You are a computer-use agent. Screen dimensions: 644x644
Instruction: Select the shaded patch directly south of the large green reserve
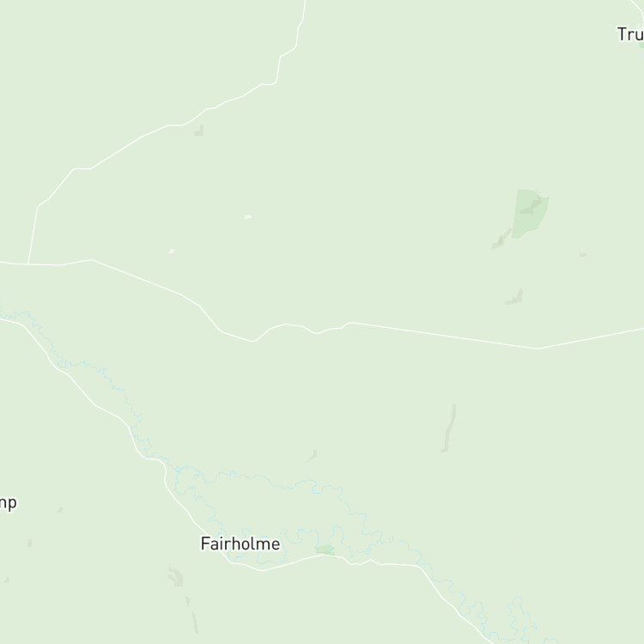click(514, 297)
